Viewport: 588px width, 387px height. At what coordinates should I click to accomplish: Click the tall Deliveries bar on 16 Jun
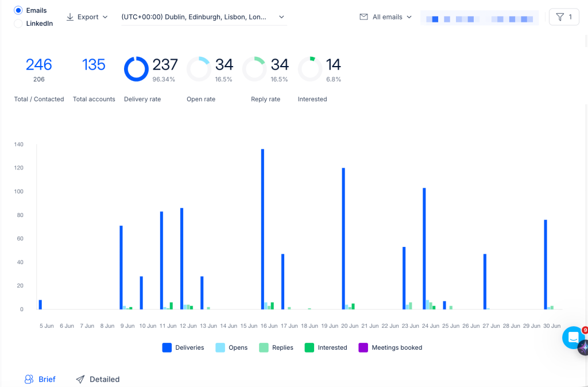pyautogui.click(x=262, y=229)
